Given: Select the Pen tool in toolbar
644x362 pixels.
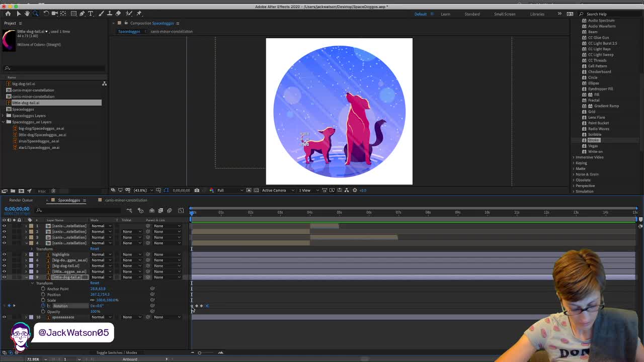Looking at the screenshot, I should (82, 14).
